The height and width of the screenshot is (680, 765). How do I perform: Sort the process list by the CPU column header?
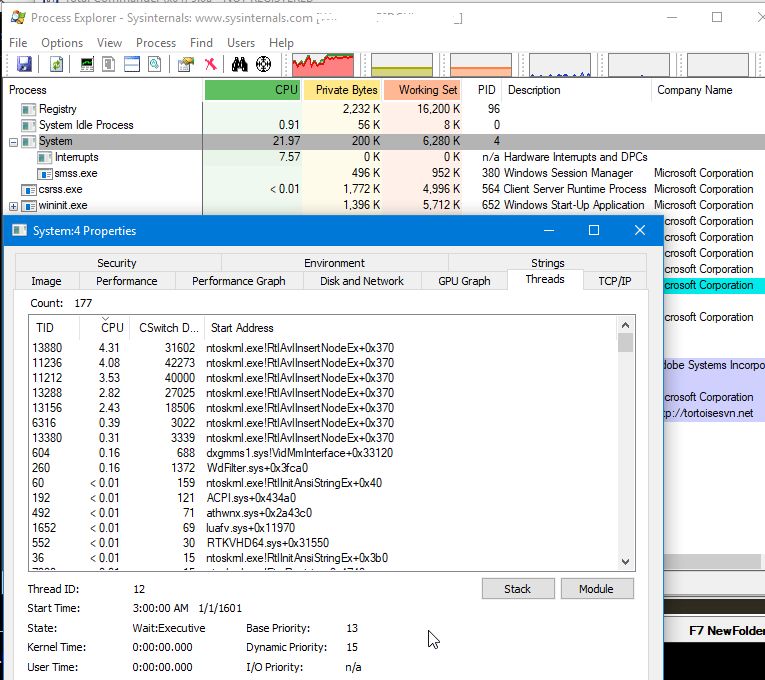[x=252, y=90]
